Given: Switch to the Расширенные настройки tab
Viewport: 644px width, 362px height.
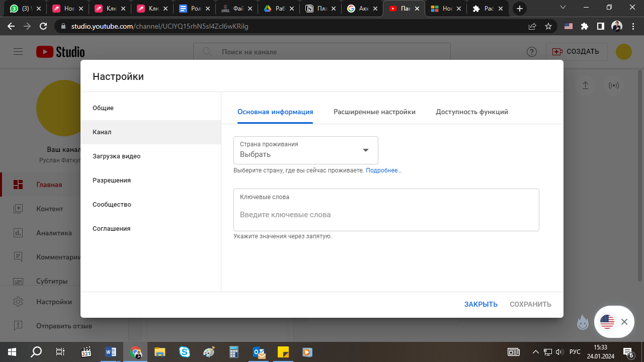Looking at the screenshot, I should (x=374, y=112).
